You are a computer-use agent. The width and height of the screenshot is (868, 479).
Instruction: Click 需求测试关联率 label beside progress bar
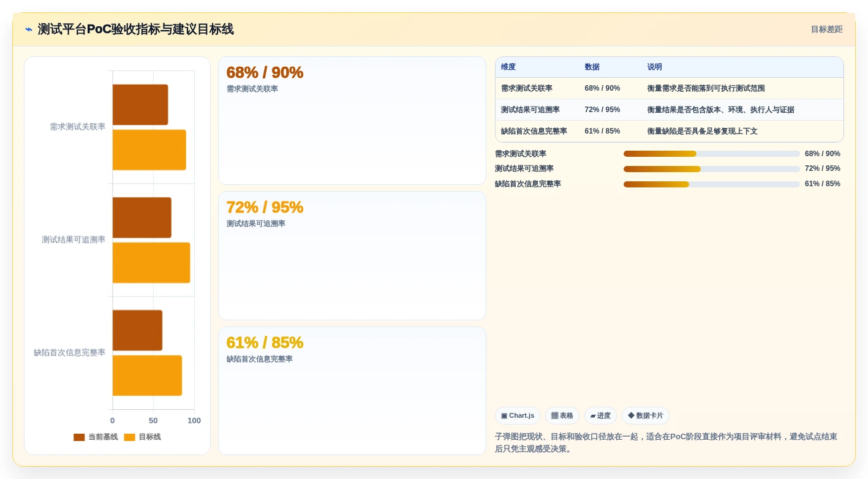521,154
